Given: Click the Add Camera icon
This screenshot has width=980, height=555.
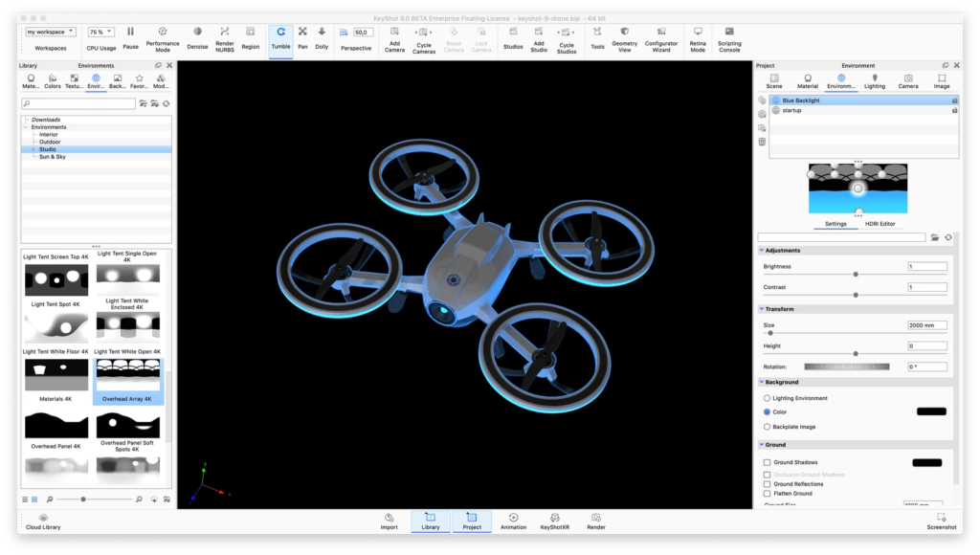Looking at the screenshot, I should [394, 39].
